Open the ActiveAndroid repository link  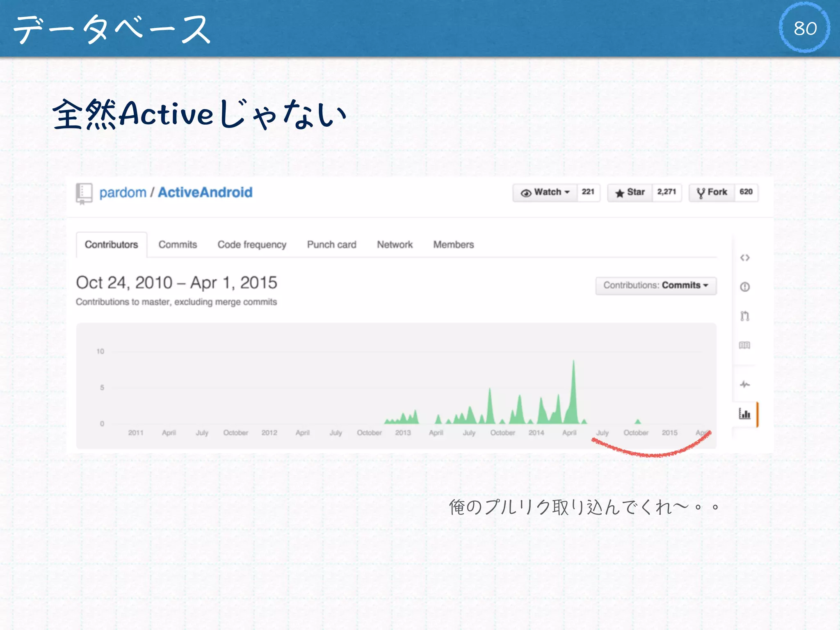coord(205,192)
